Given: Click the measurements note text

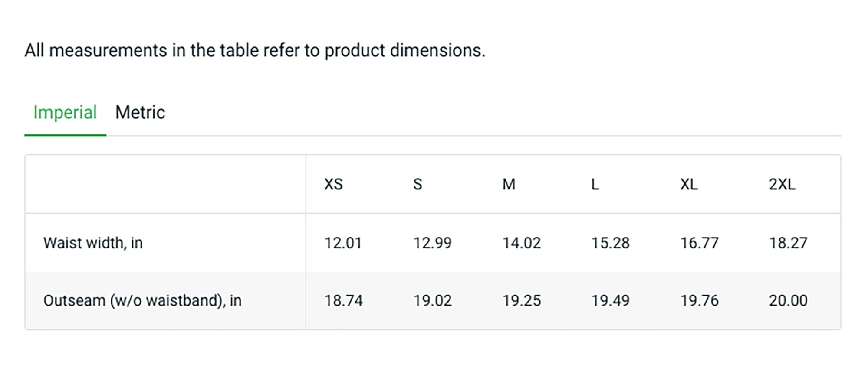Looking at the screenshot, I should 255,50.
